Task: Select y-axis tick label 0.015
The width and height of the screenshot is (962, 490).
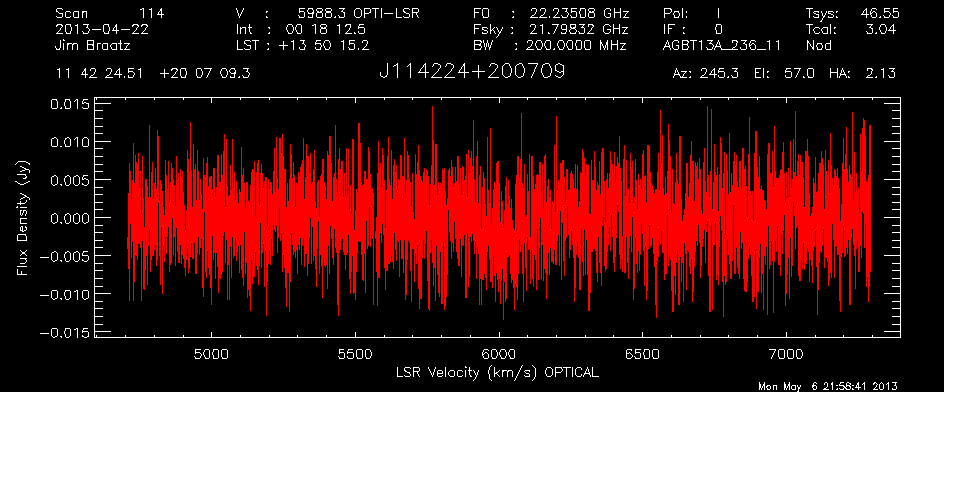Action: (69, 104)
